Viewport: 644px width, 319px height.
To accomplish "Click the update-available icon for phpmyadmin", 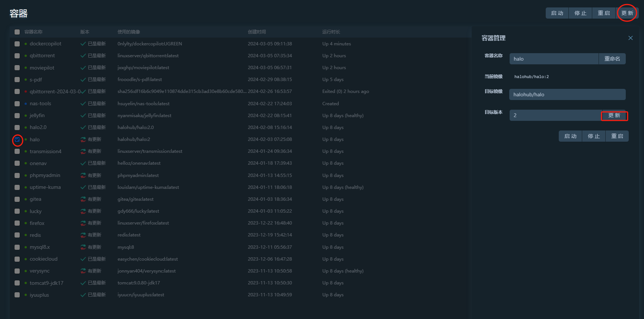I will pos(83,175).
